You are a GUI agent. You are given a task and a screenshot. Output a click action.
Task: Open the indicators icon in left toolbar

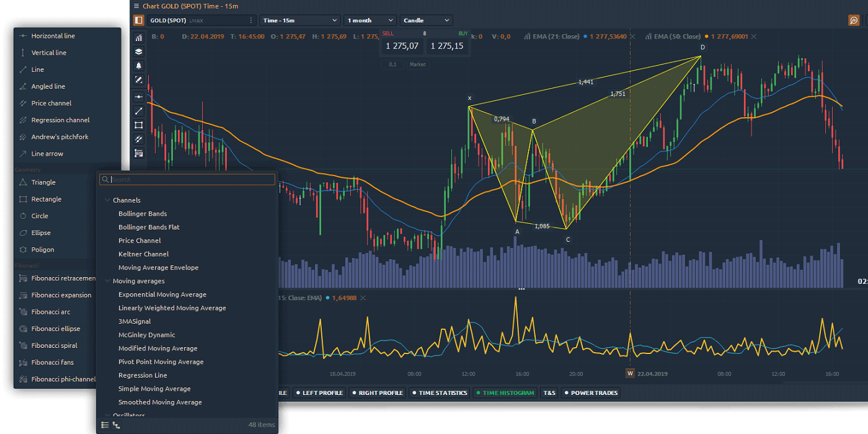(139, 38)
